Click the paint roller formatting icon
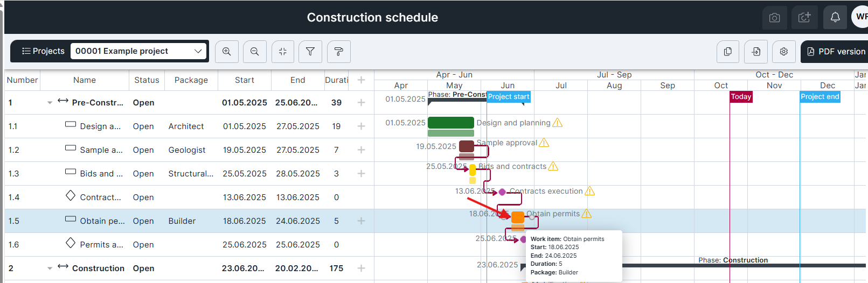The image size is (868, 283). [x=338, y=52]
